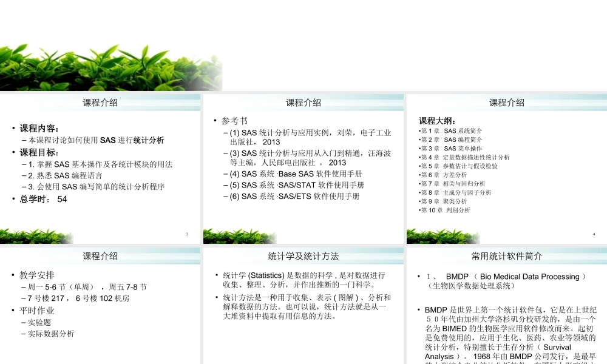Select outline item 第1章 SAS 系统简介
Screen dimensions: 607x364
coord(452,131)
